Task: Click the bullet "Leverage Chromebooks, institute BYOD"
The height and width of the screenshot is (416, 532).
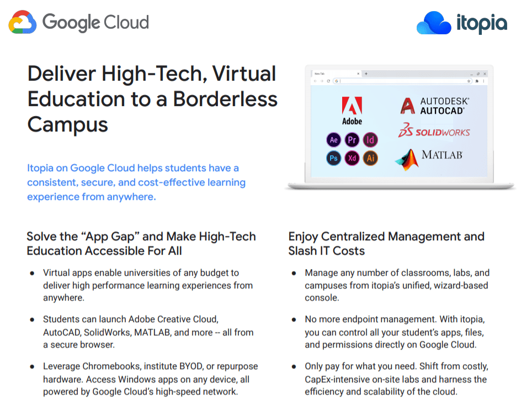Action: point(150,379)
